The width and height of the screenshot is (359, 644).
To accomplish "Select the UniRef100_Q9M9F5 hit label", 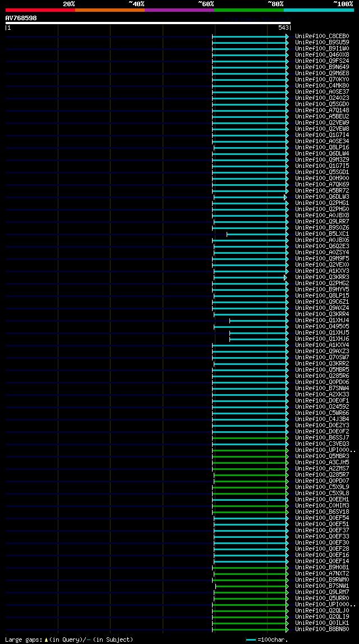I will (322, 258).
